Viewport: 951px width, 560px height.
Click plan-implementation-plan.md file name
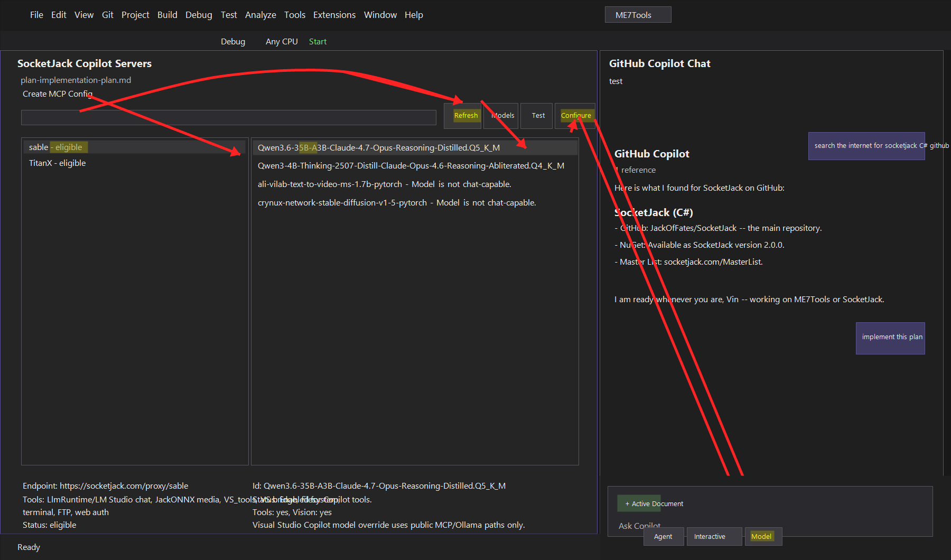click(76, 80)
